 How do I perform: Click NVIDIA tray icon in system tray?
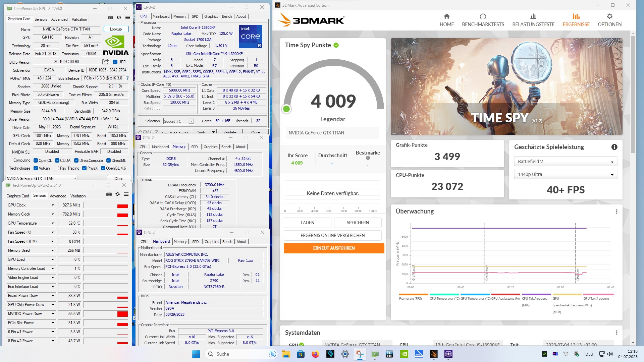coord(544,354)
